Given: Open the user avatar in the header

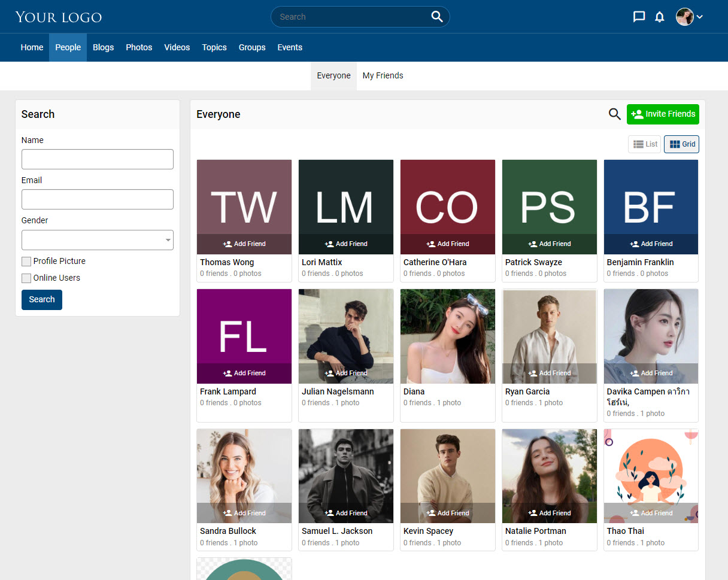Looking at the screenshot, I should pos(684,17).
